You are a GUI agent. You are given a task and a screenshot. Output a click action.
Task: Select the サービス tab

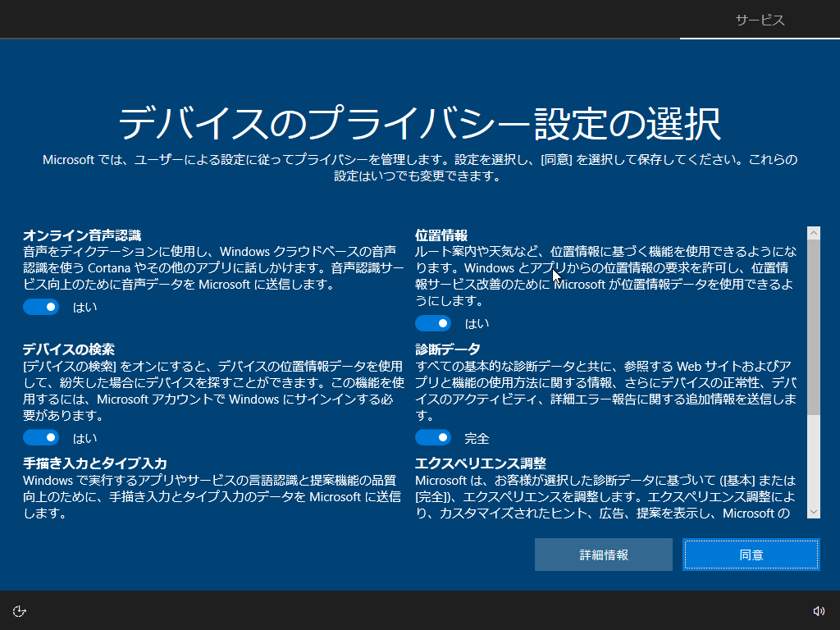760,21
